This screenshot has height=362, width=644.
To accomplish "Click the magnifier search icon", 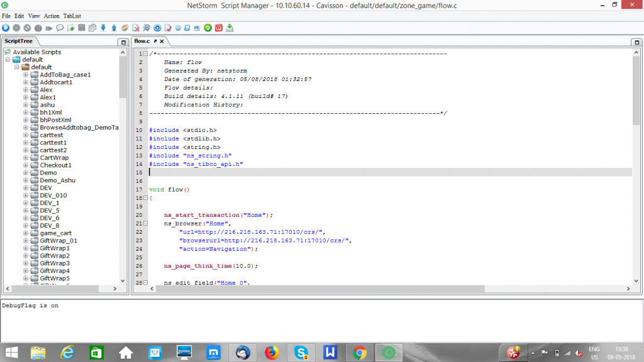I will [x=146, y=28].
